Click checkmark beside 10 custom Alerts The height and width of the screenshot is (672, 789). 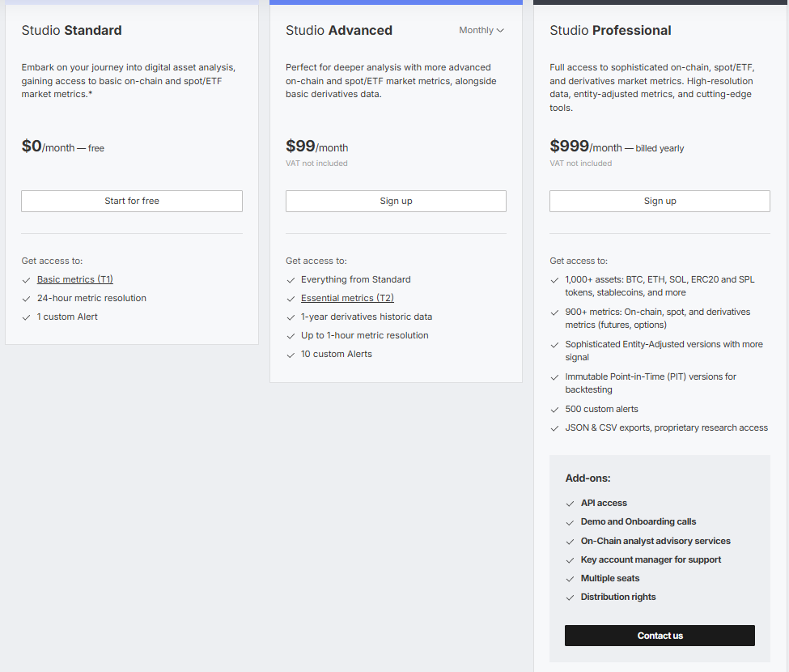pos(291,355)
